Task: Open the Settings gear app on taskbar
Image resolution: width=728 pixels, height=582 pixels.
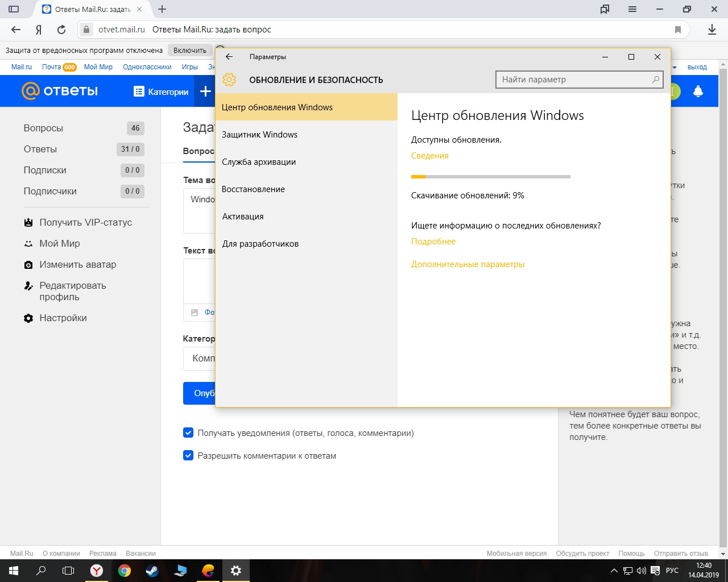Action: (236, 571)
